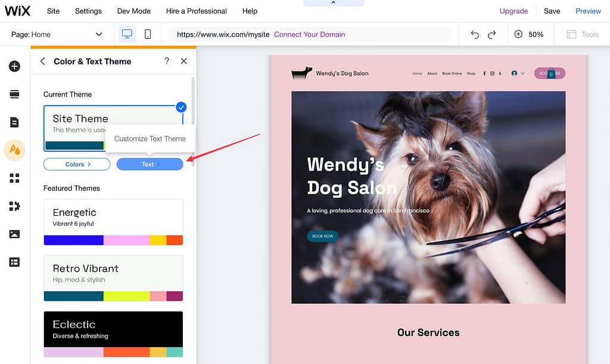This screenshot has height=364, width=610.
Task: Click the Facebook icon in site header
Action: (484, 73)
